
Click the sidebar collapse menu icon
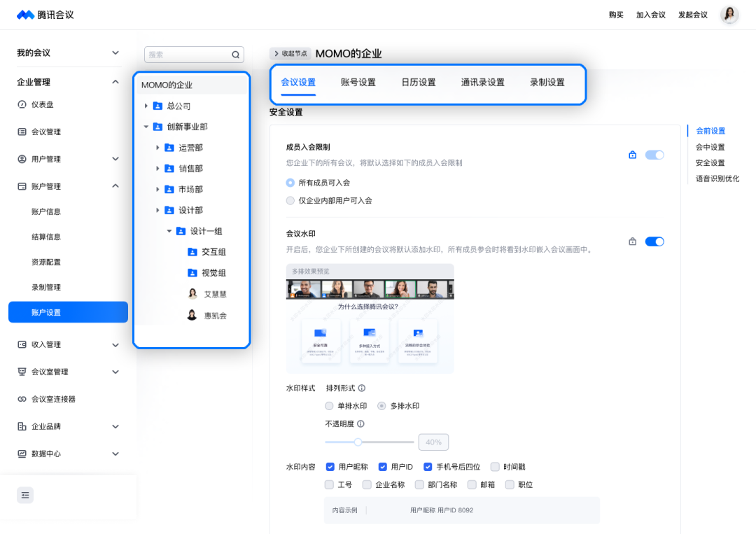pos(25,495)
